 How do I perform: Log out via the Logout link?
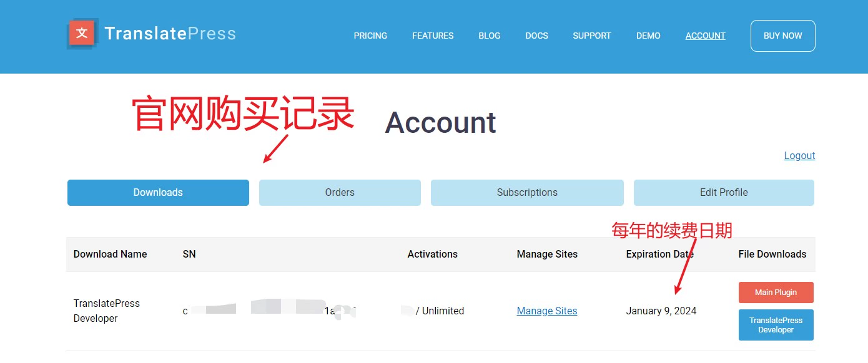tap(799, 155)
